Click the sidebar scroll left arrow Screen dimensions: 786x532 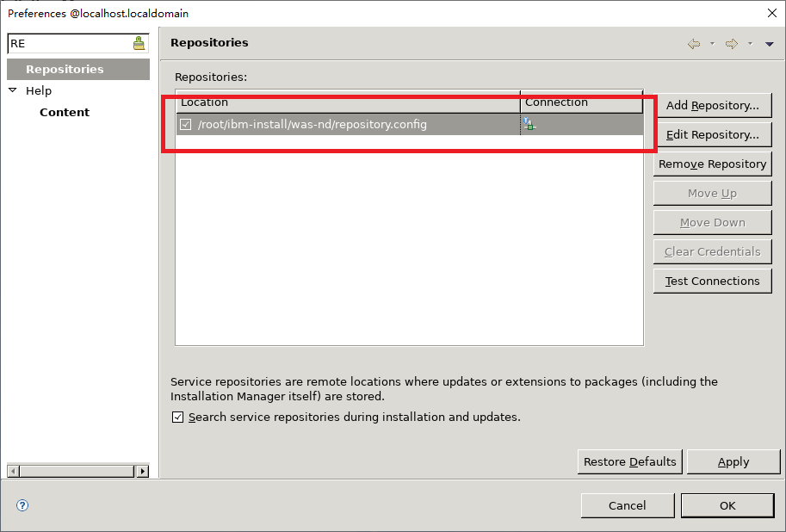point(14,471)
